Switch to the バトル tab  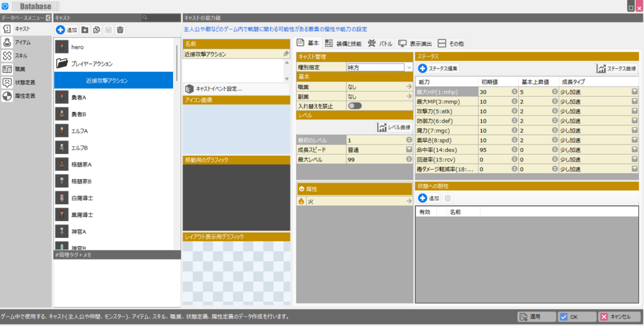point(380,43)
